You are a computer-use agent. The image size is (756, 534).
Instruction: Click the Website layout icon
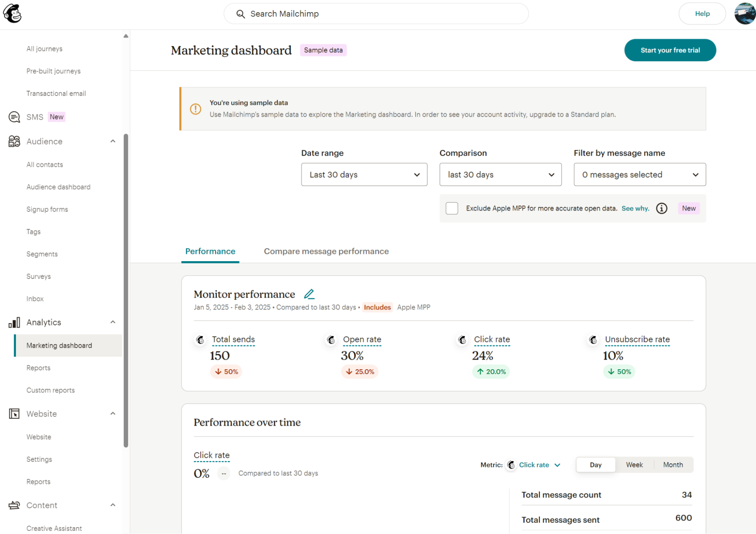click(x=14, y=413)
